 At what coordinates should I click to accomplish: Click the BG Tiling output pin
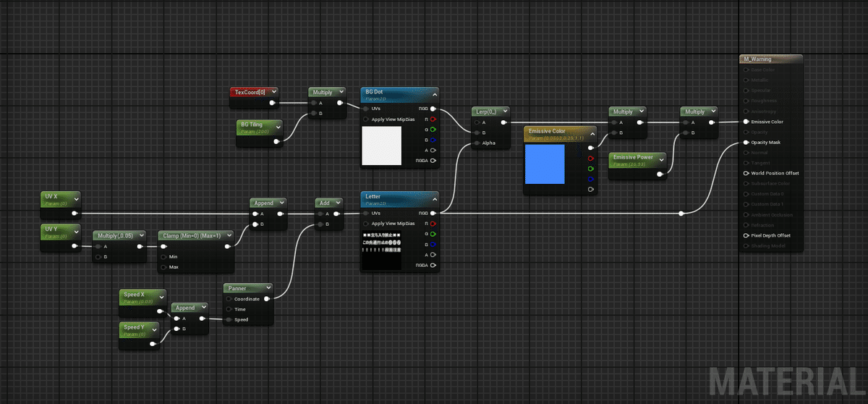click(x=276, y=141)
